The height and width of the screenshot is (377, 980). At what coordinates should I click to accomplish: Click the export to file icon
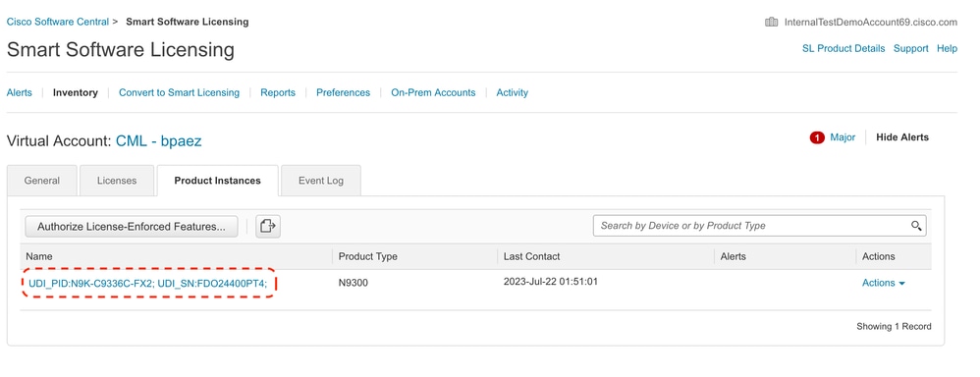click(267, 226)
